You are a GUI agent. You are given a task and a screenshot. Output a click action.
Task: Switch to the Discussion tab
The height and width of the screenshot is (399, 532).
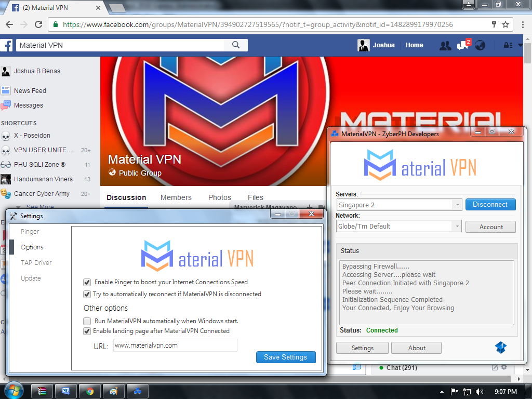pos(126,197)
